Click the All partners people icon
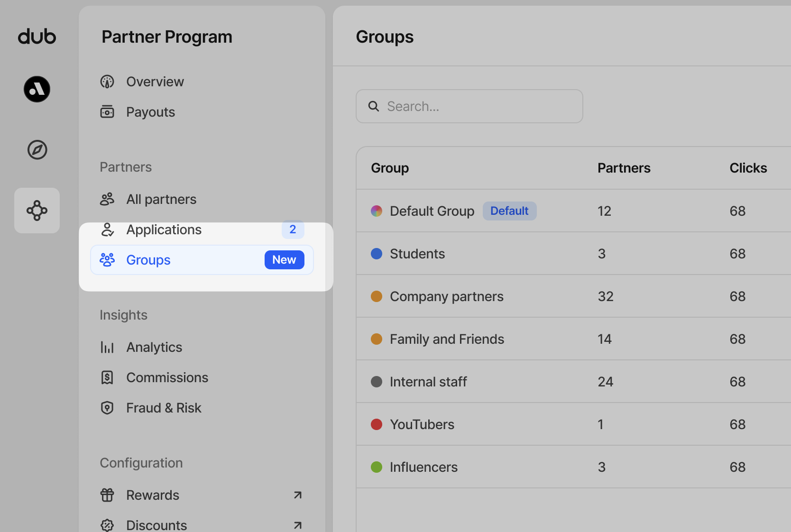791x532 pixels. click(x=107, y=199)
